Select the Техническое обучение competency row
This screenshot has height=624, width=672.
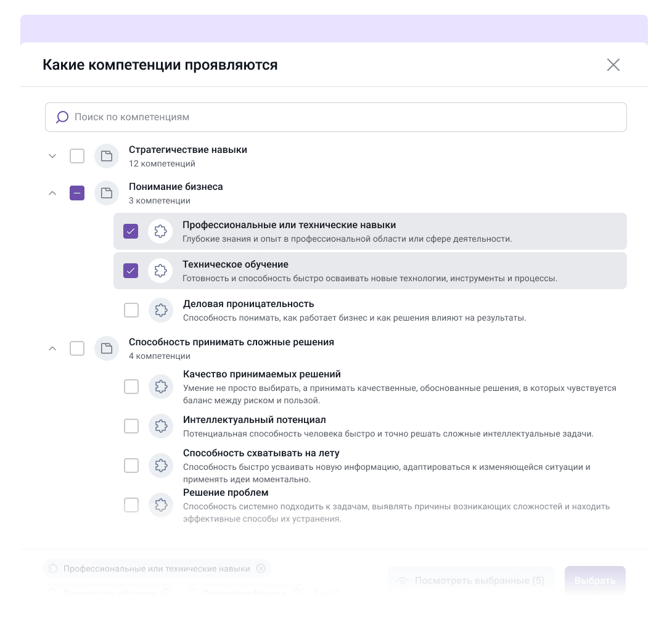tap(370, 271)
